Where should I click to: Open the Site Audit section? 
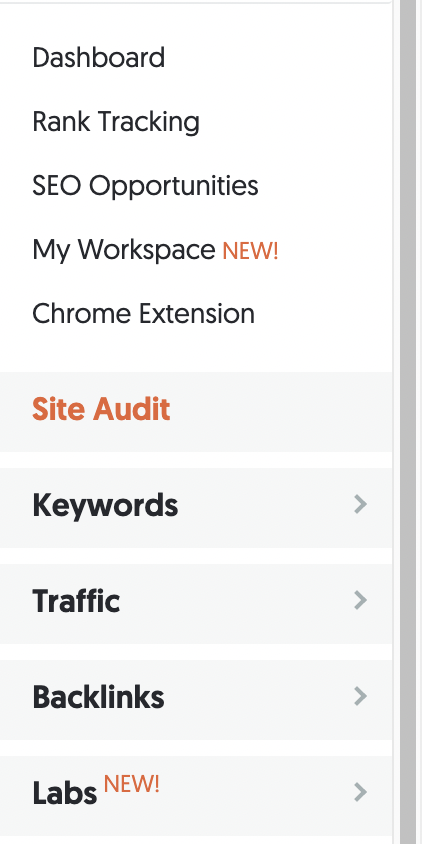tap(101, 410)
